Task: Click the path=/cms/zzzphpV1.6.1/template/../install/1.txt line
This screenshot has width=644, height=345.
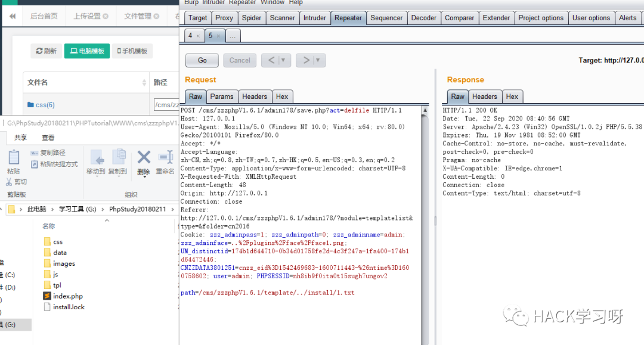Action: [267, 293]
